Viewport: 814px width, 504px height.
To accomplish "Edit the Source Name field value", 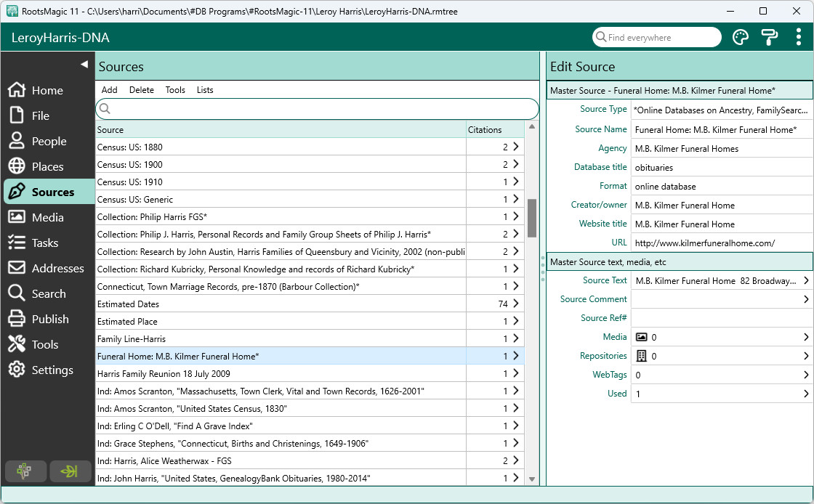I will (x=722, y=129).
